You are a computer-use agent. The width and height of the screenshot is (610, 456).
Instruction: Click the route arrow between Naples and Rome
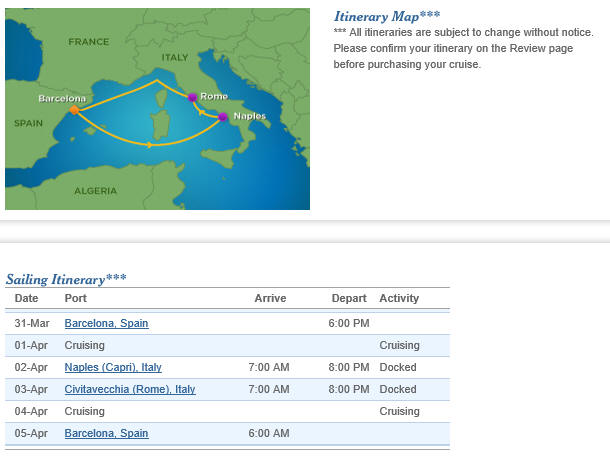coord(201,112)
